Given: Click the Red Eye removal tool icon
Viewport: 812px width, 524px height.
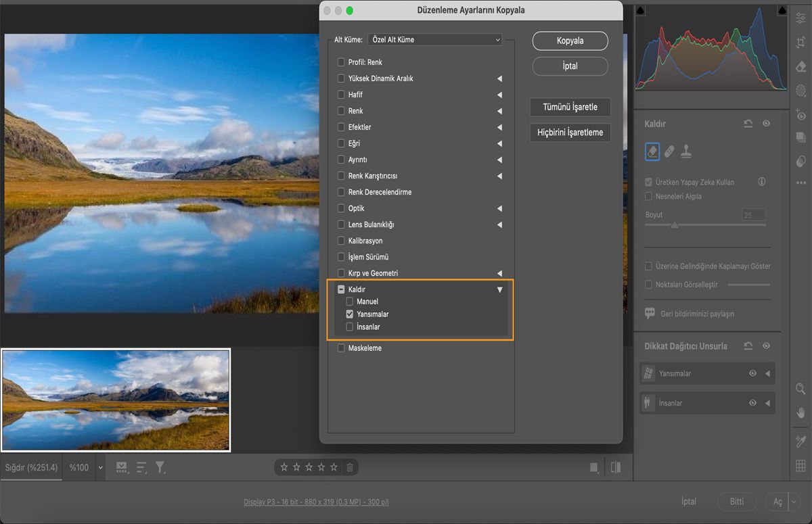Looking at the screenshot, I should click(801, 114).
